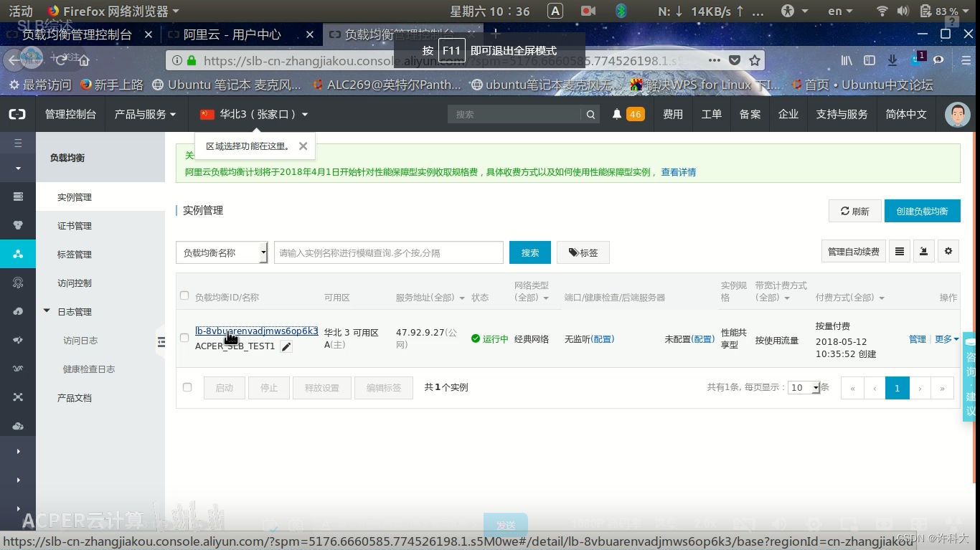This screenshot has height=550, width=980.
Task: Click the blue 搜索 button
Action: pos(529,252)
